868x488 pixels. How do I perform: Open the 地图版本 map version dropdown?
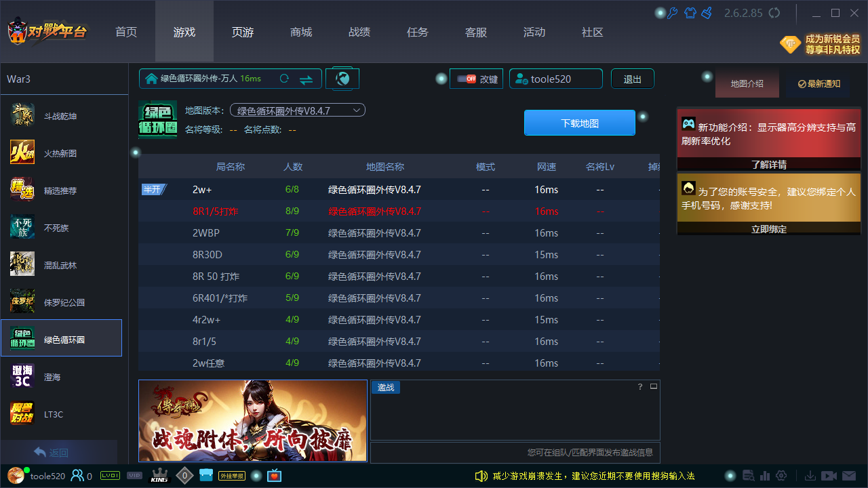point(297,110)
